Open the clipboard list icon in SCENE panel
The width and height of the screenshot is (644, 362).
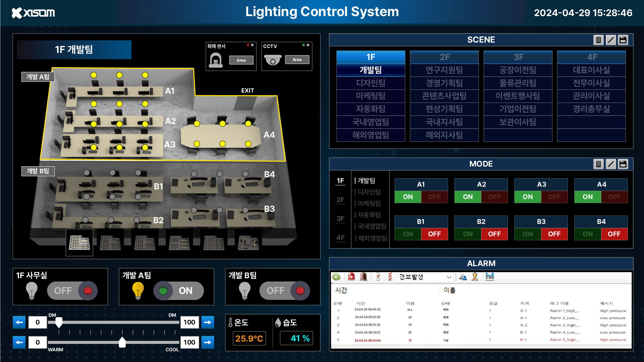coord(599,40)
